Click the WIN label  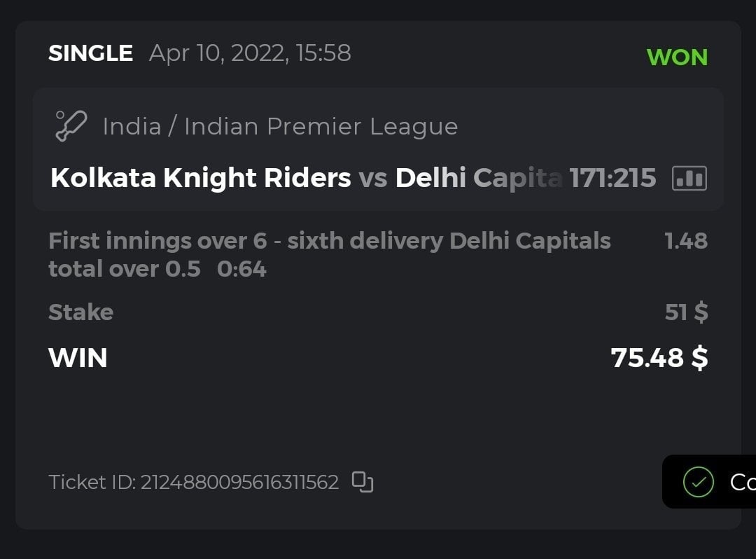tap(78, 358)
